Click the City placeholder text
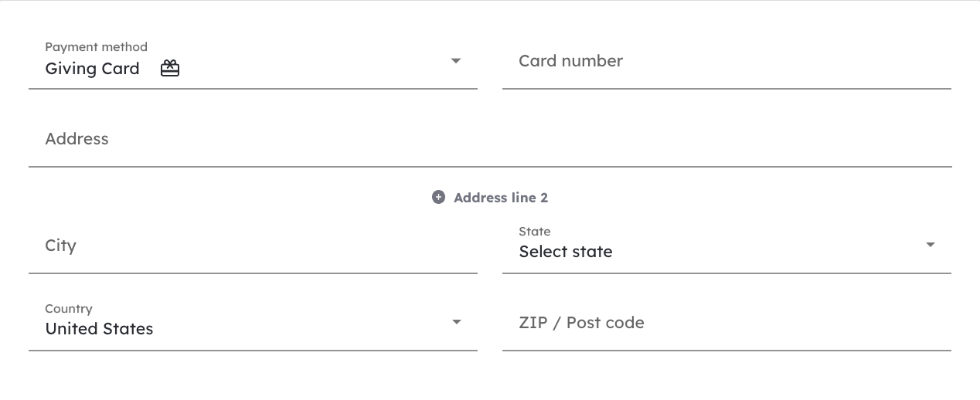 [x=61, y=246]
